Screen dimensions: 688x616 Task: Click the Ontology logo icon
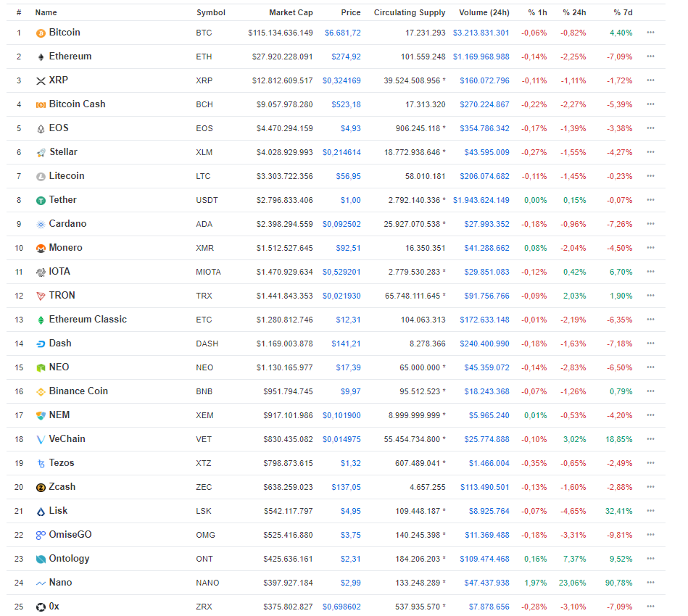(x=41, y=559)
